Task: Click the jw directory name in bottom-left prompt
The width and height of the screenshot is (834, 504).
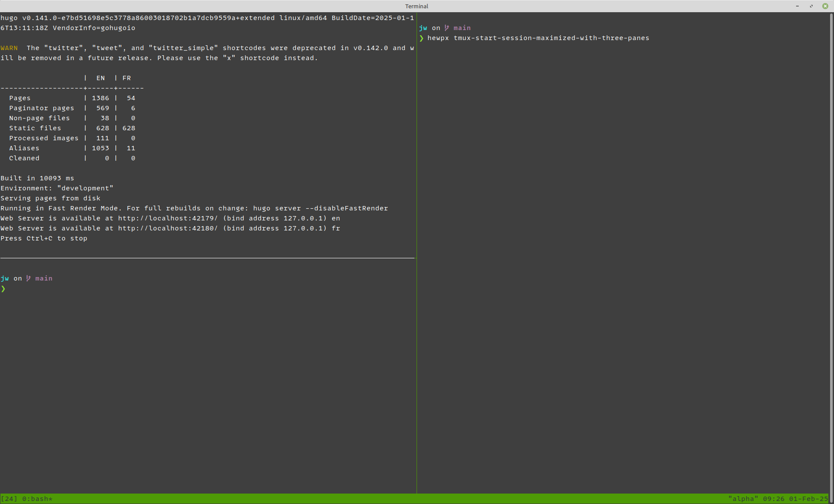Action: pos(5,278)
